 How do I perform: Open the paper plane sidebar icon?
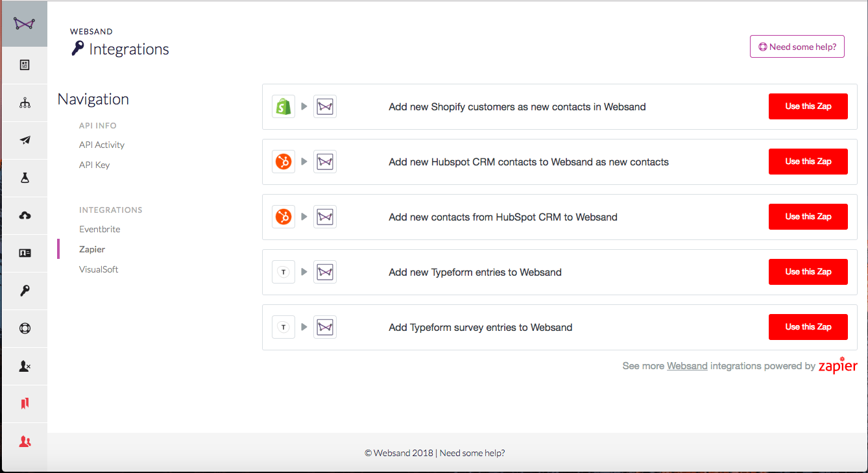(x=25, y=140)
